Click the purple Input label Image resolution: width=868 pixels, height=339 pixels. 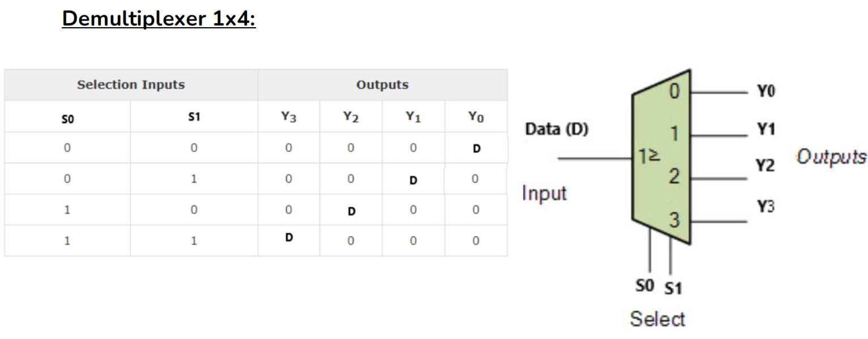544,193
